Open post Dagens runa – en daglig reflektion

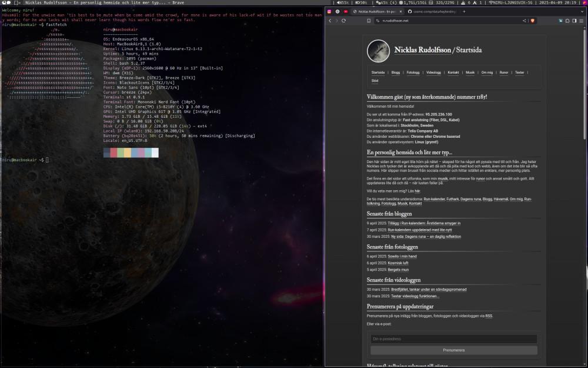pyautogui.click(x=426, y=237)
